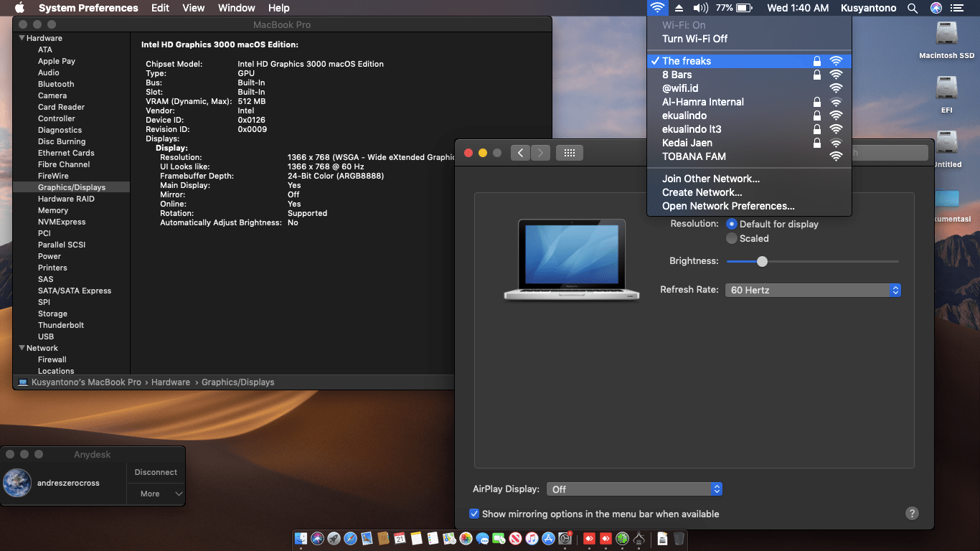The image size is (980, 551).
Task: Select Default for display resolution option
Action: tap(732, 224)
